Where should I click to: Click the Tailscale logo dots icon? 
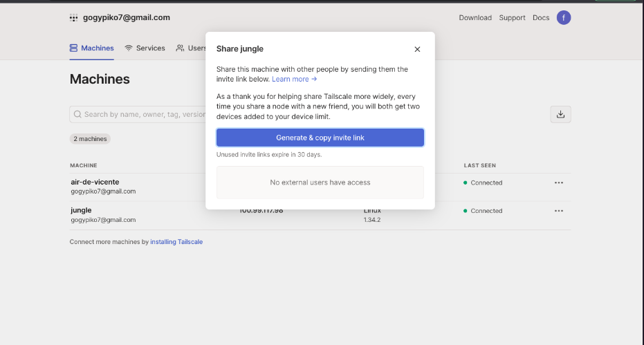tap(73, 18)
